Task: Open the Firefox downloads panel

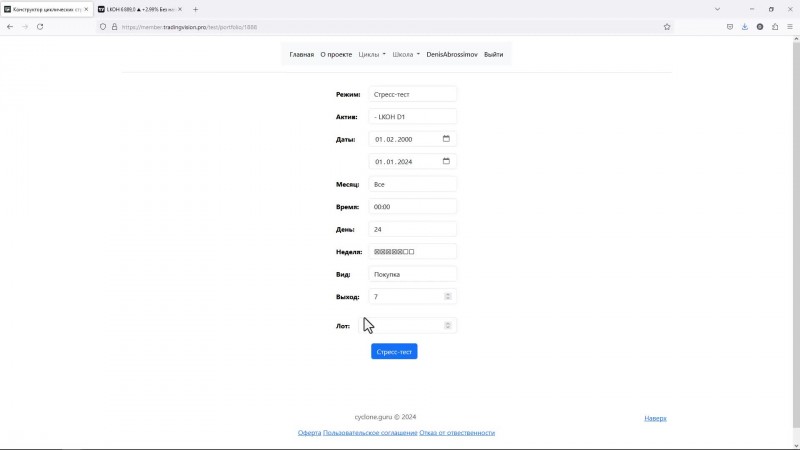Action: pyautogui.click(x=745, y=27)
